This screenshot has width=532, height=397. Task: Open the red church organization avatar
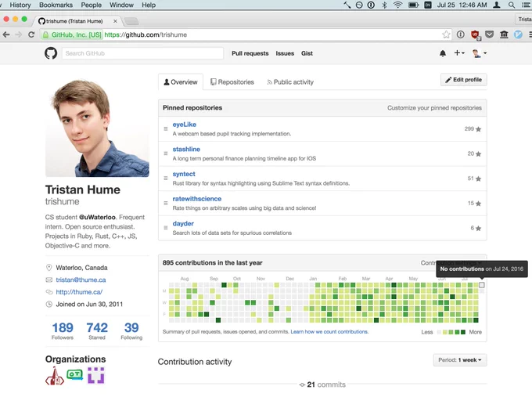click(x=55, y=376)
